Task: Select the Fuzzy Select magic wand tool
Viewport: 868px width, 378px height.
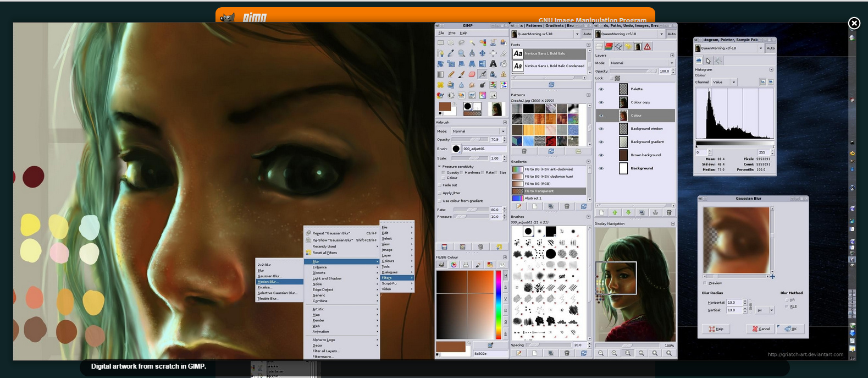Action: pos(472,42)
